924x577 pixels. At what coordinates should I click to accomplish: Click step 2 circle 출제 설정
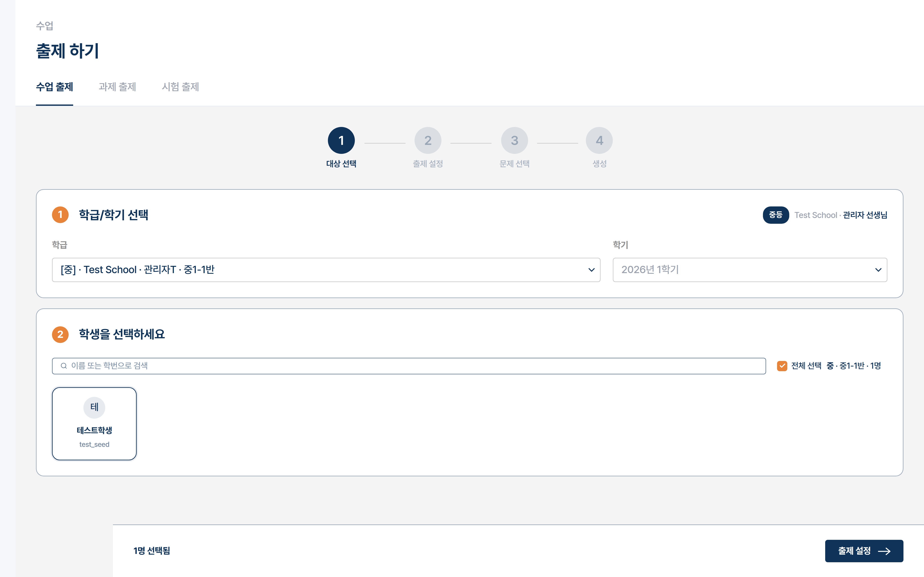coord(428,140)
